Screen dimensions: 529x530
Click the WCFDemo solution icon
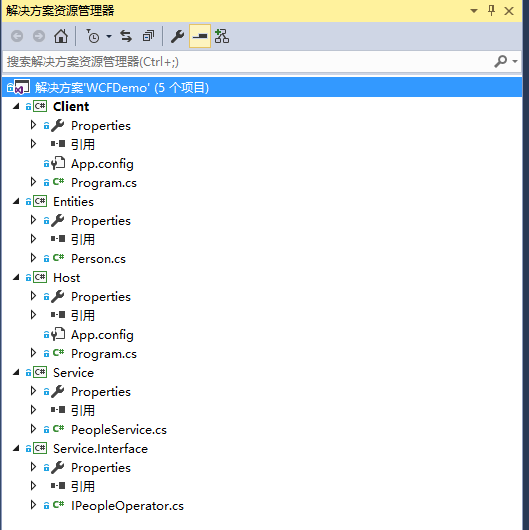[22, 87]
